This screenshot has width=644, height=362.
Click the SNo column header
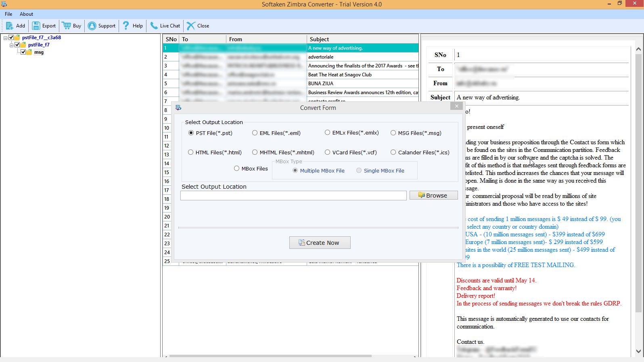pos(171,39)
